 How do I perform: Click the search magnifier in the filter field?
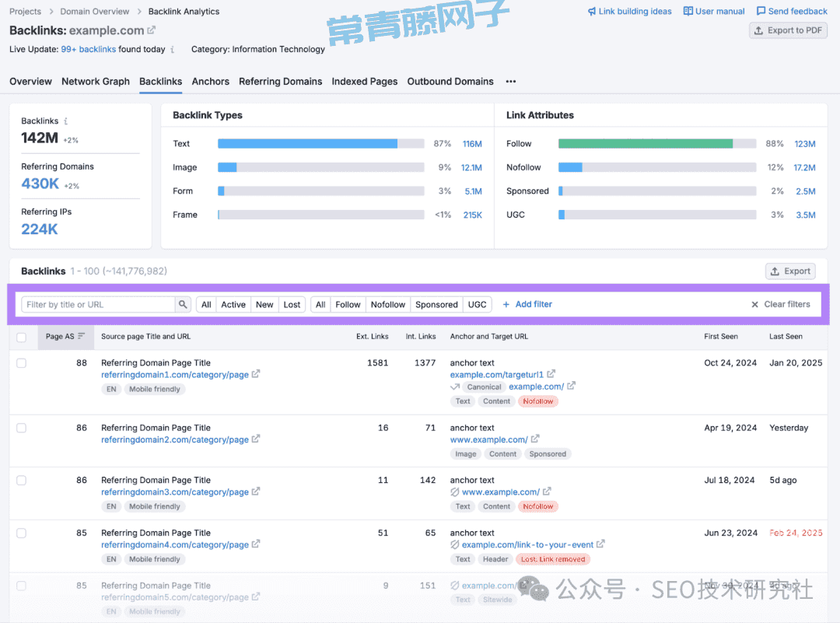183,304
